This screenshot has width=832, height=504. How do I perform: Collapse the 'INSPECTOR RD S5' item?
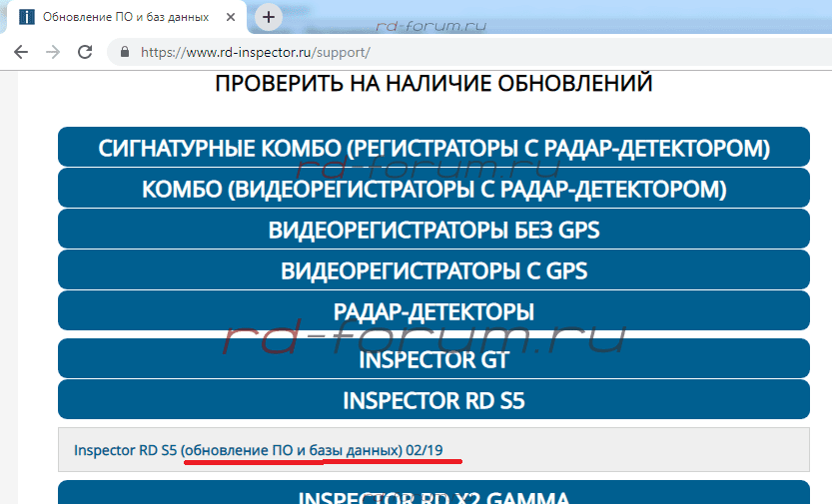[433, 399]
